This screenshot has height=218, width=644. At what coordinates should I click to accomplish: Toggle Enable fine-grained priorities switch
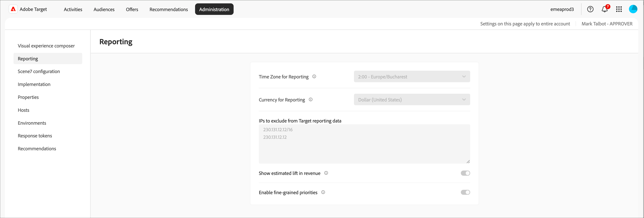pos(465,192)
